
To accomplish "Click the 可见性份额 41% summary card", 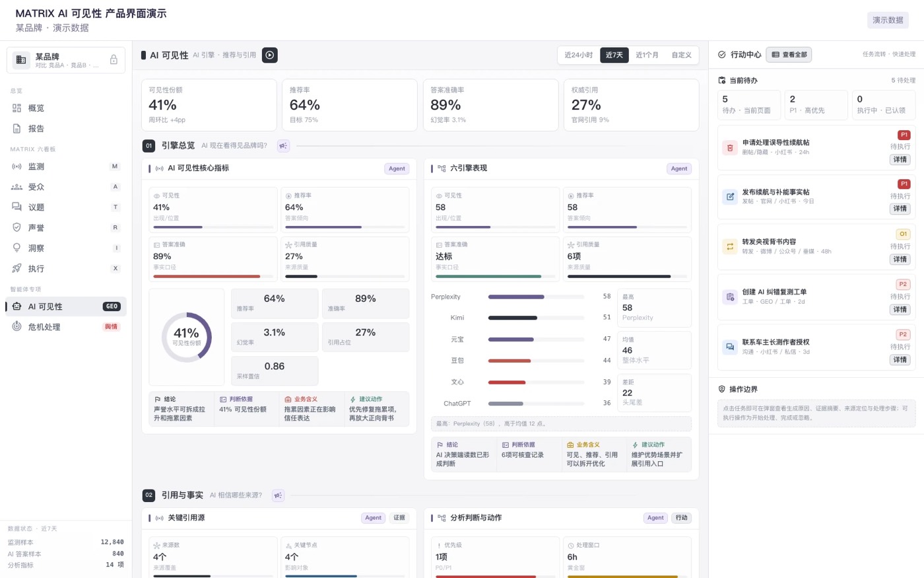I will [209, 105].
